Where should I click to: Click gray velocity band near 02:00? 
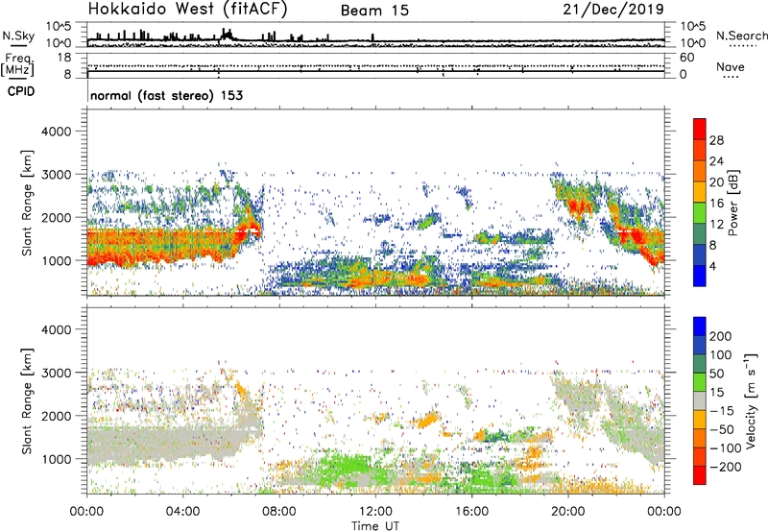coord(135,444)
